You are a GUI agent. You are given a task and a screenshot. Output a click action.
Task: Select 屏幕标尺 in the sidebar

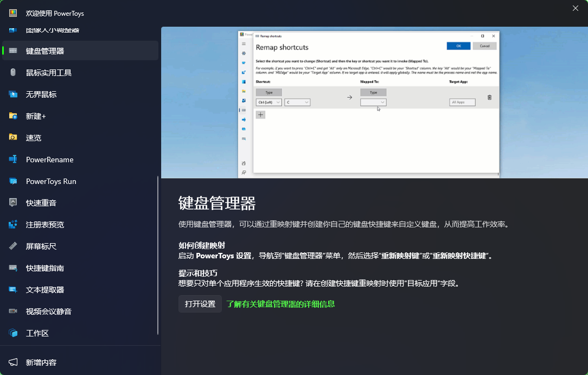(80, 246)
